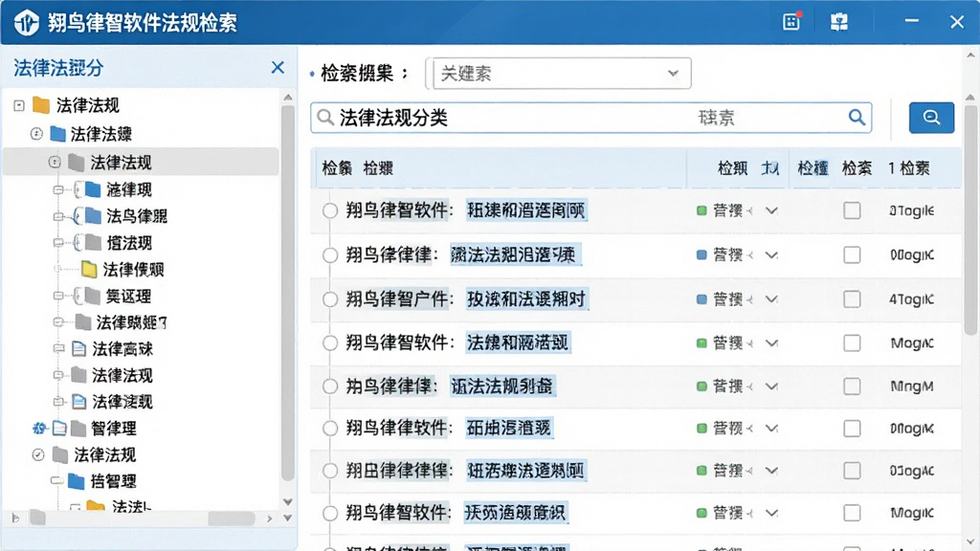Click the blue folder icon beside 指智理
980x551 pixels.
click(76, 481)
